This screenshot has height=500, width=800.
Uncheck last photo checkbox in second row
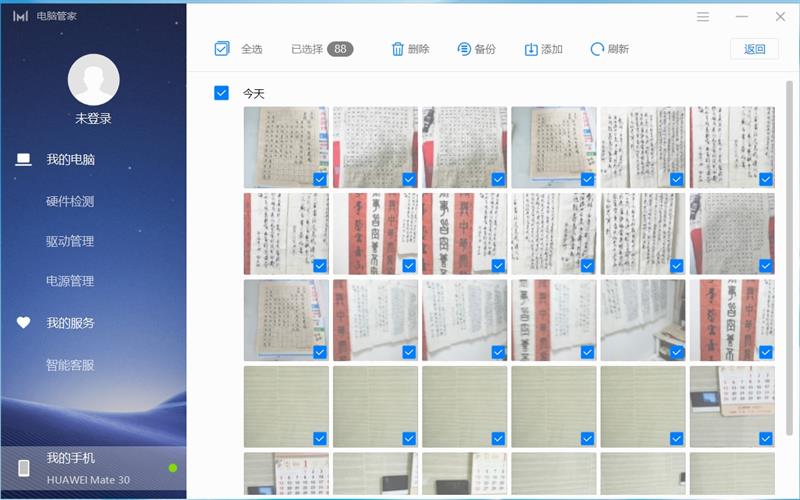point(766,266)
